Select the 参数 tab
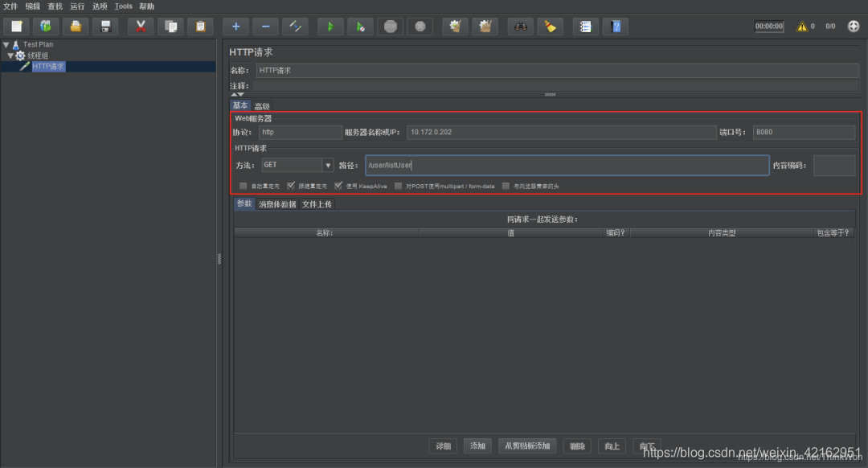This screenshot has height=468, width=868. [244, 203]
